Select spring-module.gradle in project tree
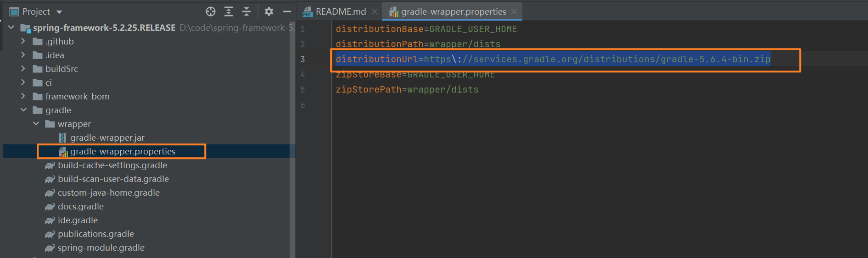Screen dimensions: 868x258 (101, 247)
